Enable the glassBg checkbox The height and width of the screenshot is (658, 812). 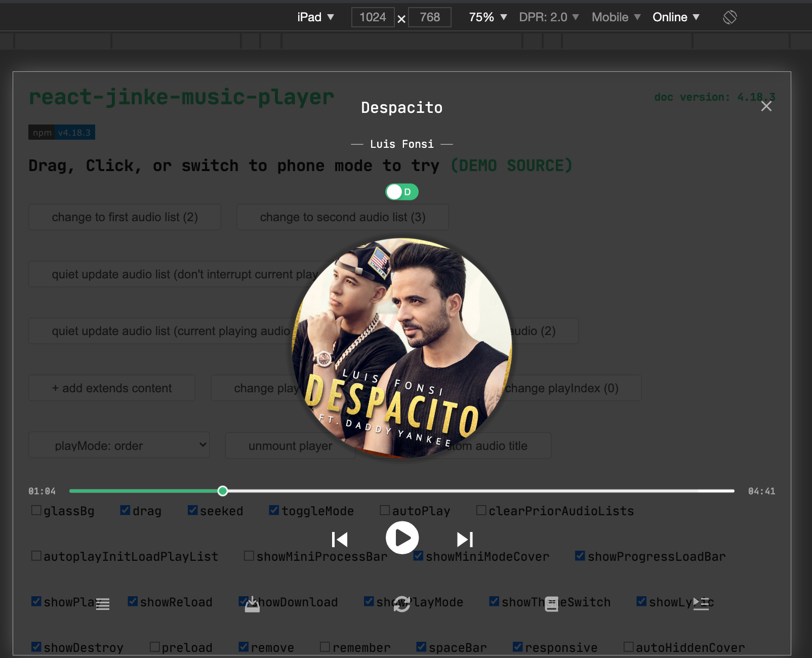coord(36,510)
